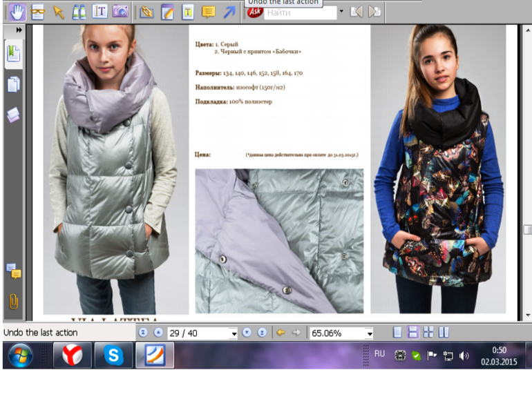Expand the navigation panel with double arrow

19,31
